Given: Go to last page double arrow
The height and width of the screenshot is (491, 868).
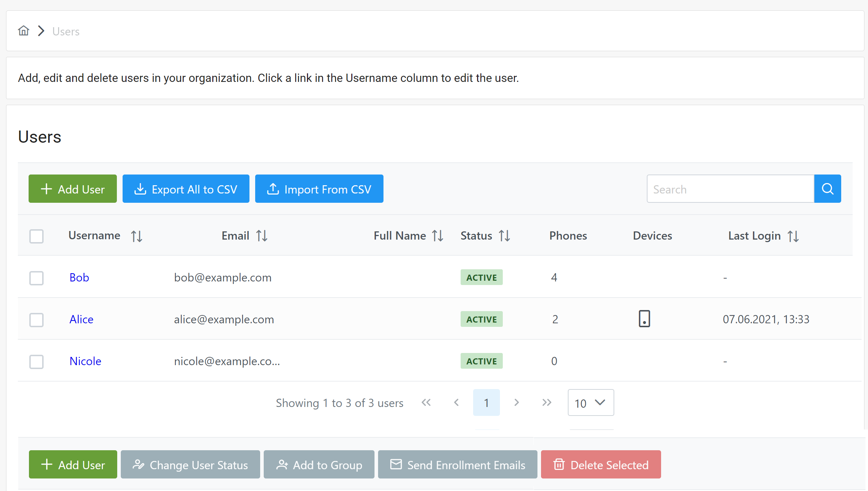Looking at the screenshot, I should 546,403.
